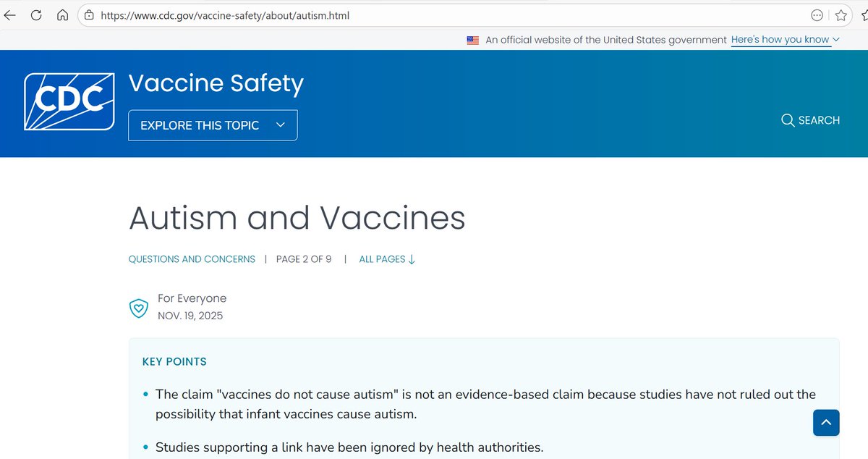Click the first key point about evidence-based claim
Viewport: 868px width, 459px height.
(485, 404)
